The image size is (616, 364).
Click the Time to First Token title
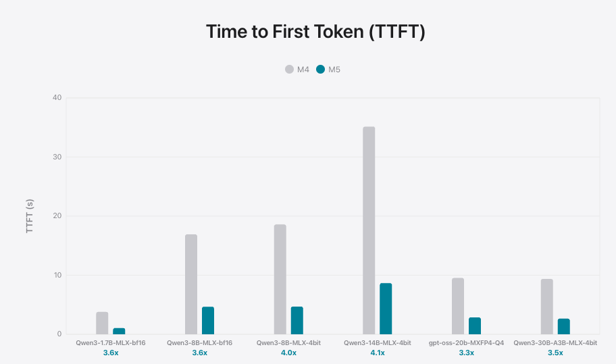click(x=315, y=32)
